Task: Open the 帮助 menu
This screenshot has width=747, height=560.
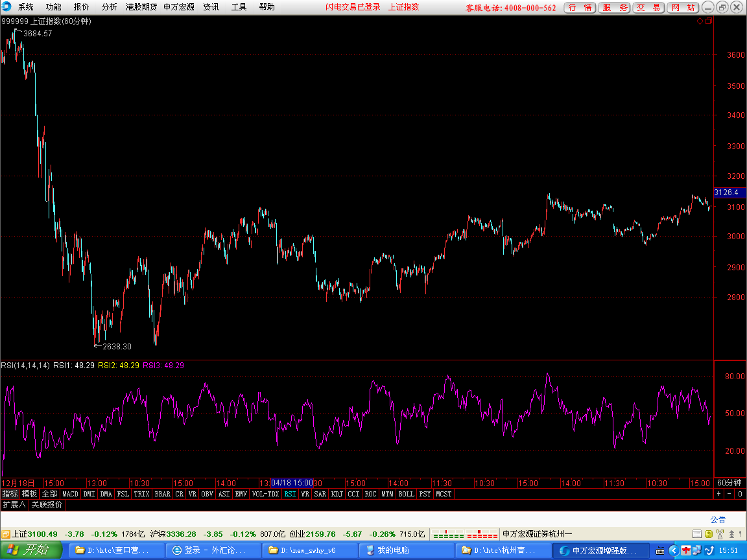Action: click(267, 6)
